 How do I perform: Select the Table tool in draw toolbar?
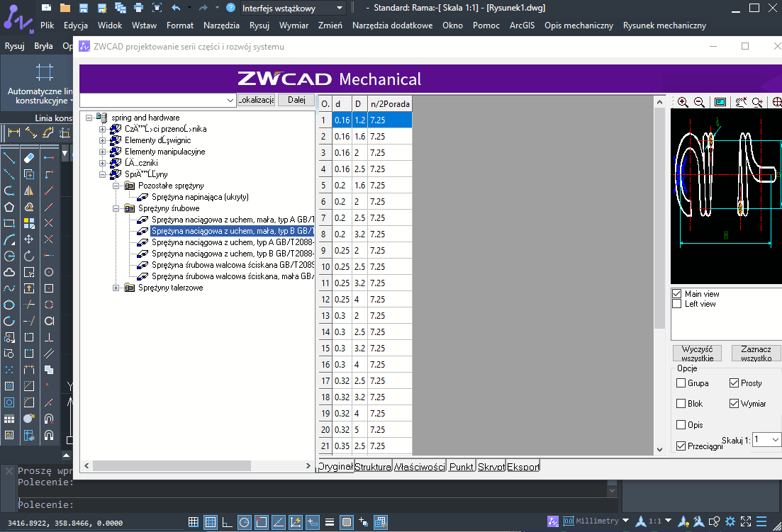pos(9,419)
